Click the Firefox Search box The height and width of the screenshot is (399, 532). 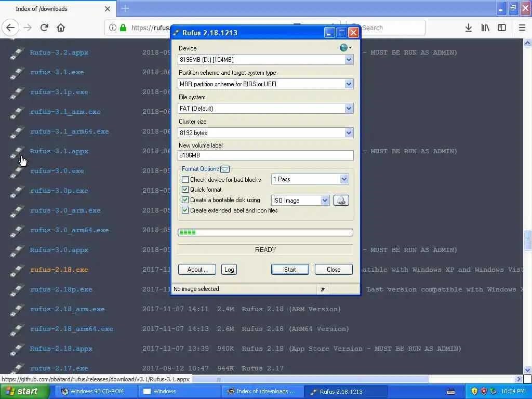tap(385, 28)
